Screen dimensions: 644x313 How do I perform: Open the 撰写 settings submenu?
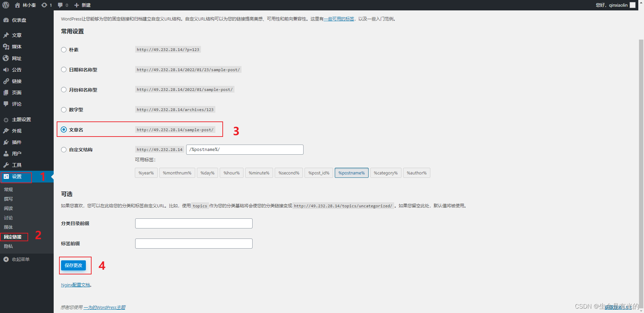8,199
